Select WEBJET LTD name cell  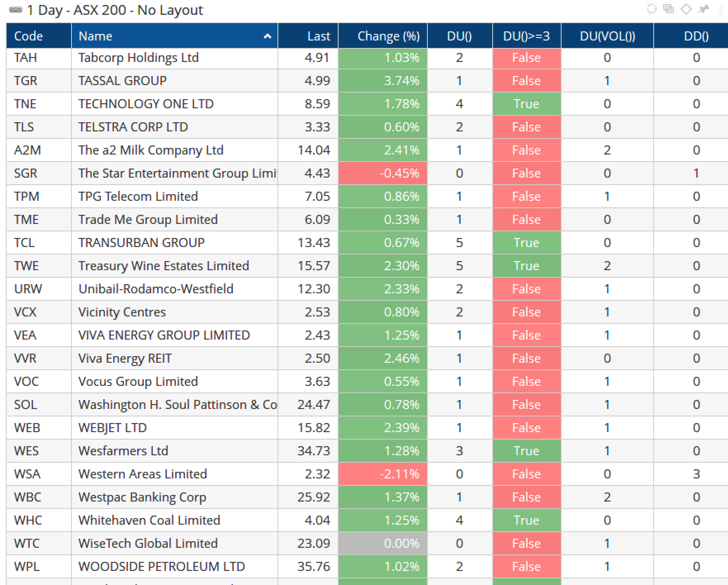(175, 428)
